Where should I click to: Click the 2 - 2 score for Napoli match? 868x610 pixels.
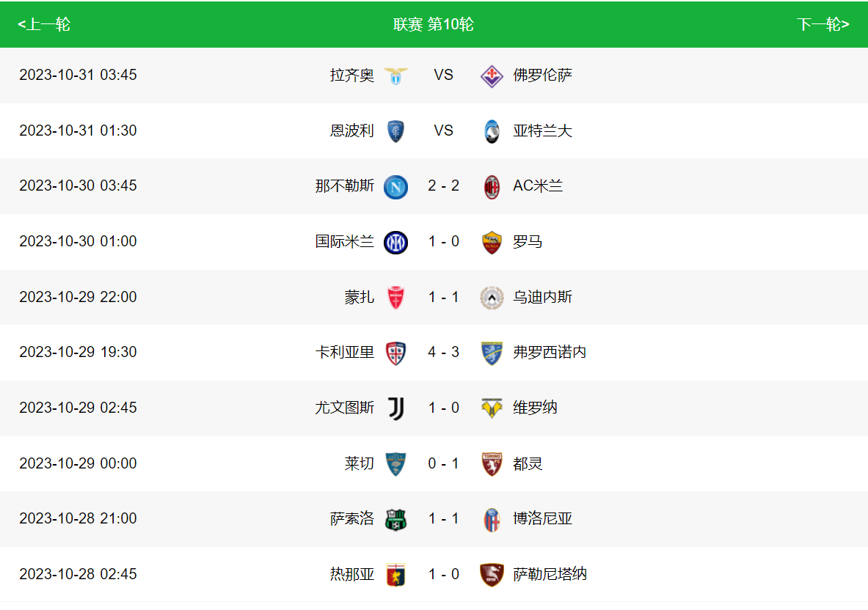444,186
